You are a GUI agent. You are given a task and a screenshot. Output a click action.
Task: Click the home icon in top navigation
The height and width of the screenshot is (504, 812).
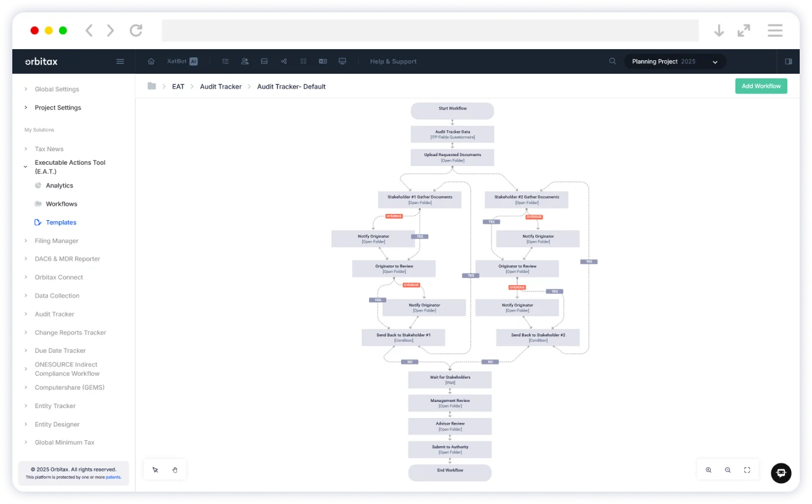click(151, 61)
